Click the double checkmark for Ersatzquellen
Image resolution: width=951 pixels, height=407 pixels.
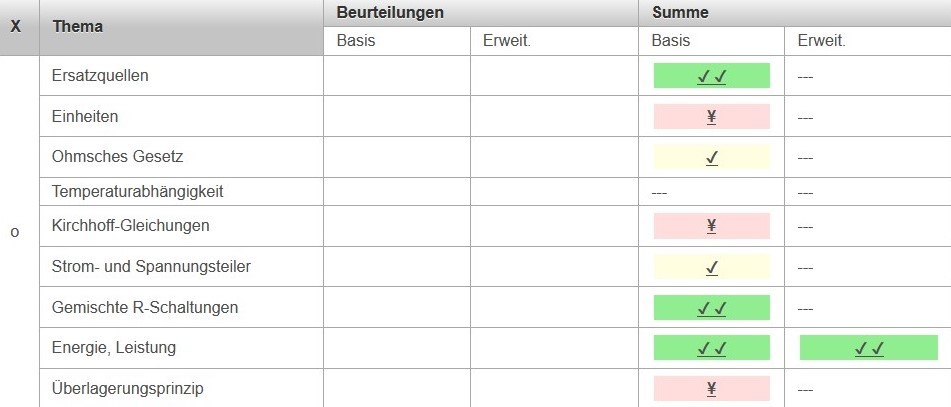[711, 76]
